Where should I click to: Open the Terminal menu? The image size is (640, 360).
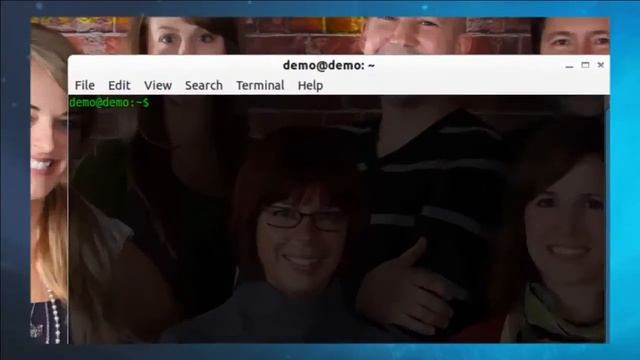[260, 85]
